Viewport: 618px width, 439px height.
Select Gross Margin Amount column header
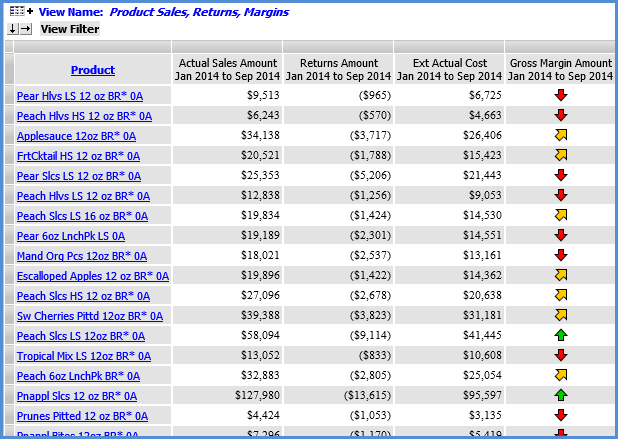(560, 69)
